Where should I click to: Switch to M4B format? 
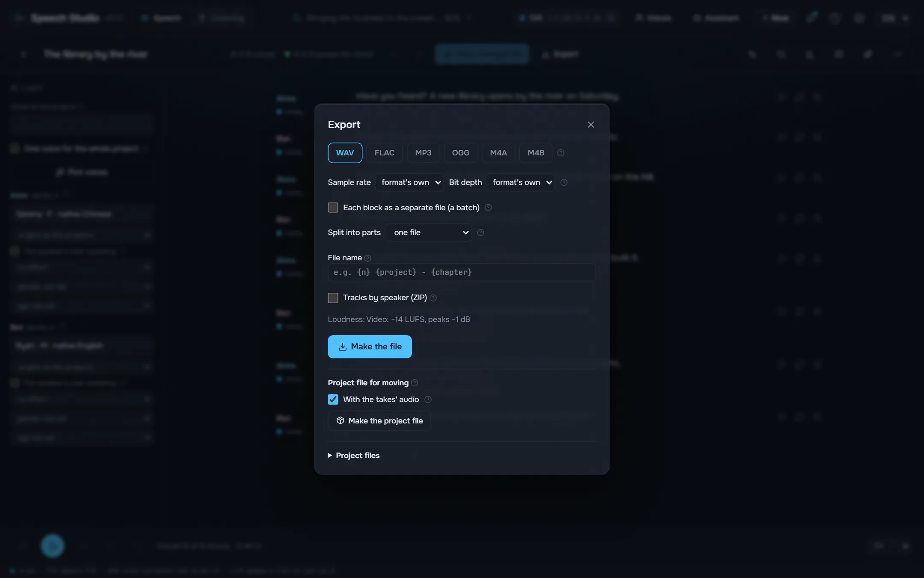coord(536,153)
